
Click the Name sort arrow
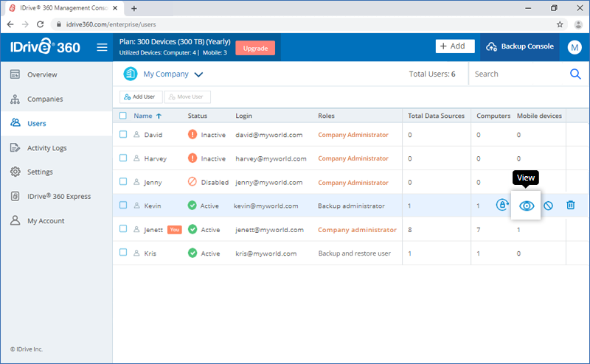click(159, 116)
